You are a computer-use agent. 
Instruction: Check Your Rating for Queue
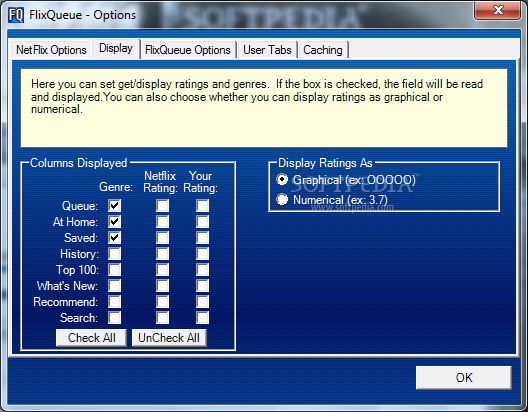pos(202,205)
